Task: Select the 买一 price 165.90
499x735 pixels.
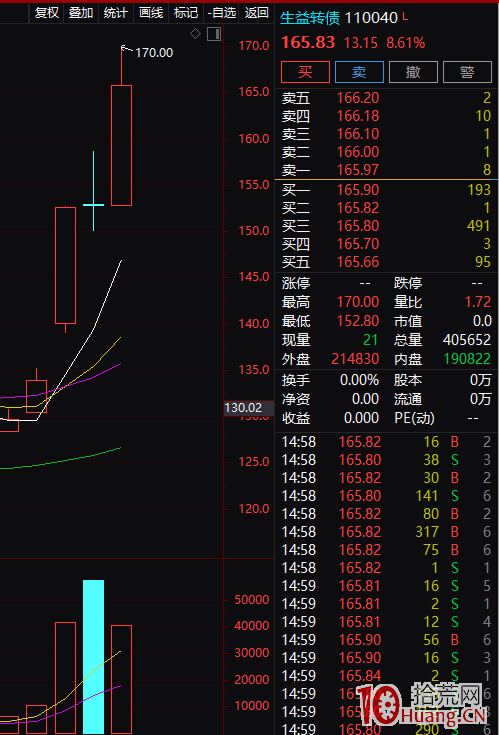Action: click(x=357, y=190)
